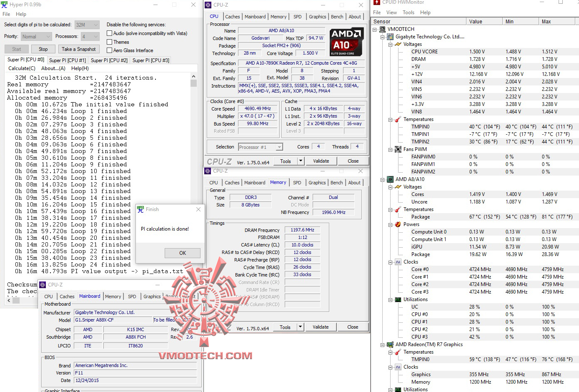
Task: Click the AMD Radeon R7 Graphics card icon
Action: (x=390, y=344)
